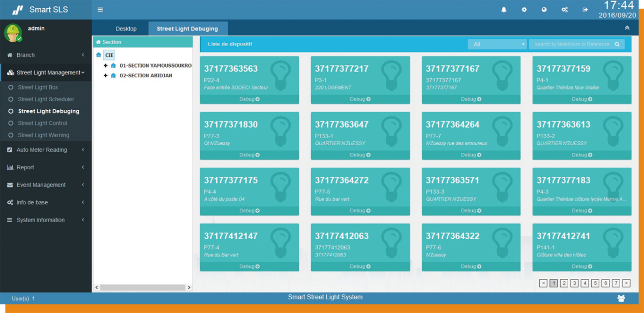Expand the Auto Meter Reading menu
The width and height of the screenshot is (644, 313).
tap(46, 150)
